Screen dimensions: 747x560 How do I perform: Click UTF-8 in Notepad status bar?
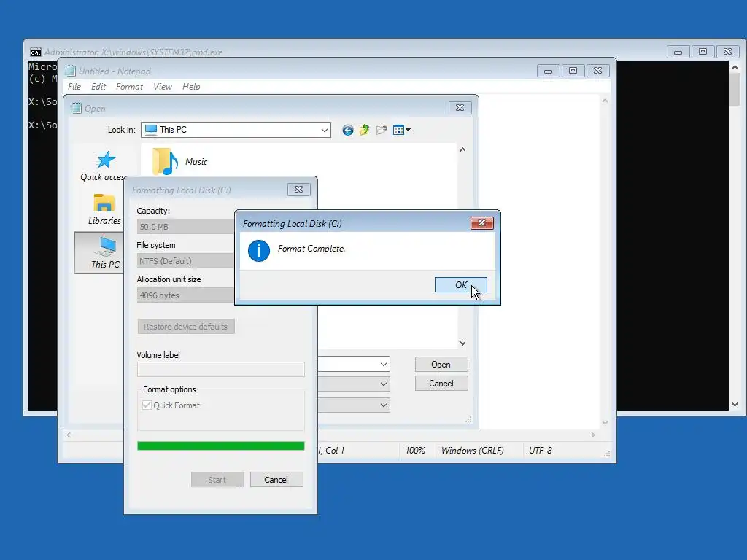point(541,451)
